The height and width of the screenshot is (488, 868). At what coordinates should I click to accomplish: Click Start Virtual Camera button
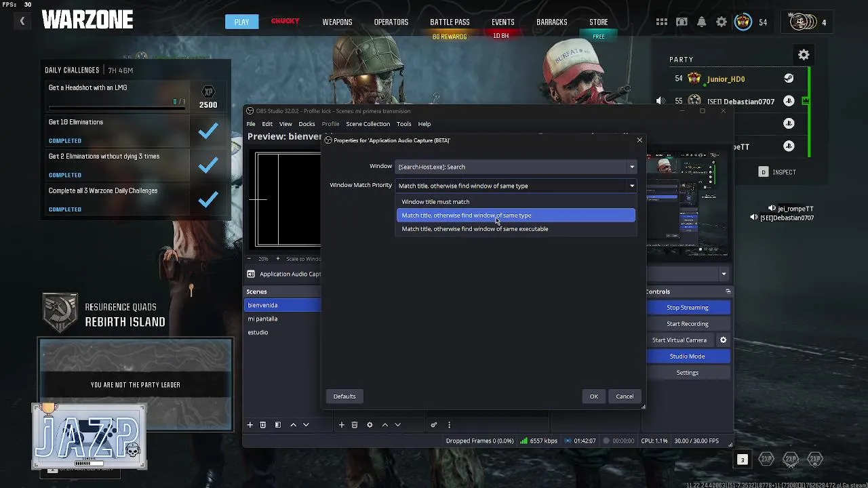click(679, 340)
